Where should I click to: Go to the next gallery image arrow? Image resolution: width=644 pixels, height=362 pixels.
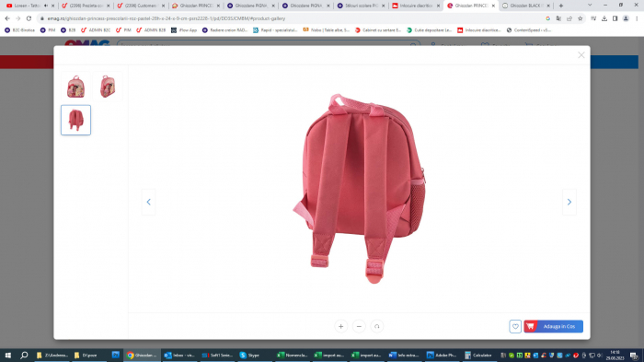pyautogui.click(x=569, y=202)
